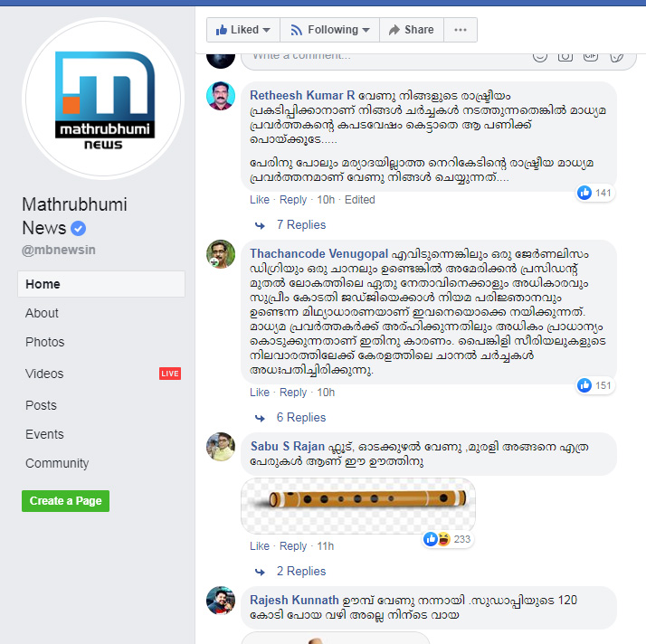This screenshot has height=644, width=646.
Task: Click the Share button
Action: (x=411, y=30)
